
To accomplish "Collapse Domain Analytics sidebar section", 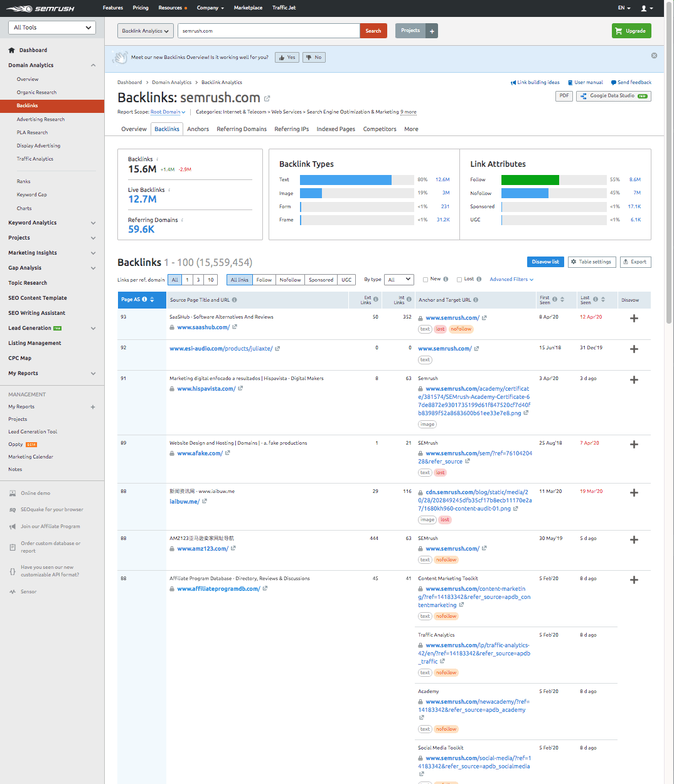I will pos(93,65).
